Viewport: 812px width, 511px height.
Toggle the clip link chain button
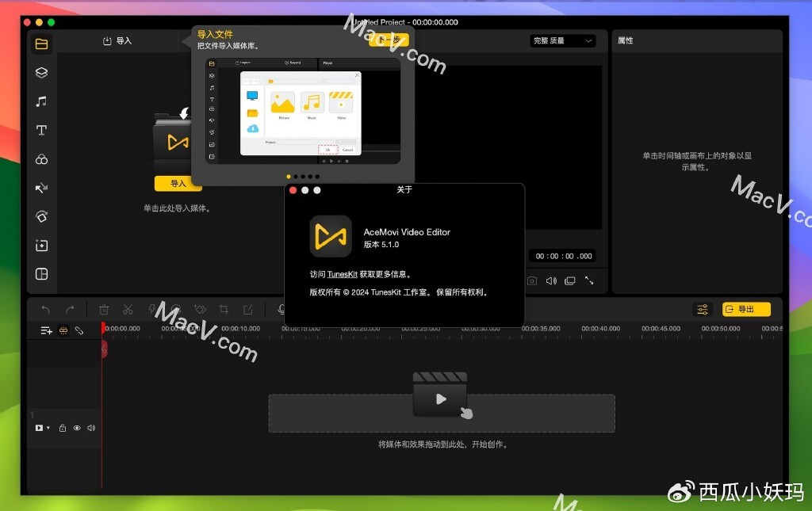79,330
